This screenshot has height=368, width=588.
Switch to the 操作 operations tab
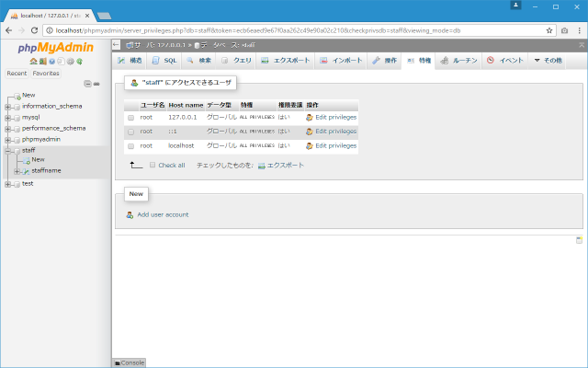coord(384,61)
